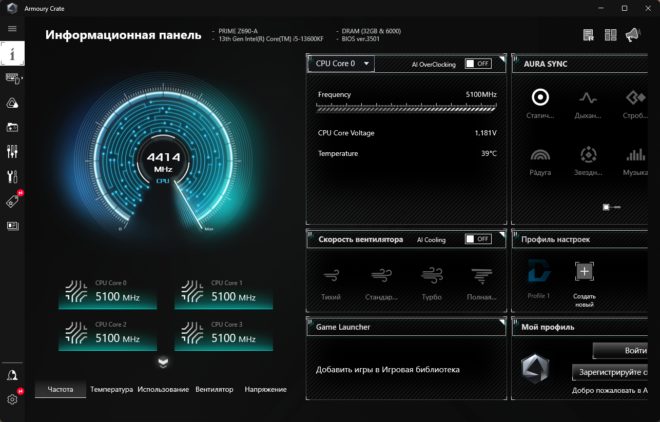Click the CPU Core 3 frequency tile
The width and height of the screenshot is (660, 422).
point(224,334)
